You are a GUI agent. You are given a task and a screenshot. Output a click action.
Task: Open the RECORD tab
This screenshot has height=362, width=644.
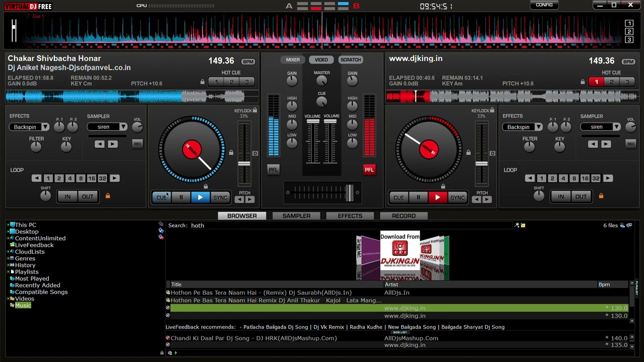[x=404, y=216]
